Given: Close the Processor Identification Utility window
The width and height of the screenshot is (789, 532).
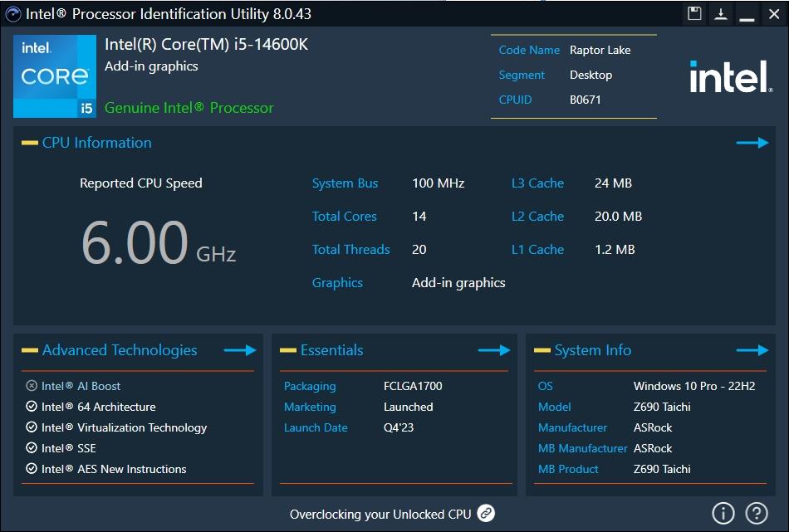Looking at the screenshot, I should 774,13.
